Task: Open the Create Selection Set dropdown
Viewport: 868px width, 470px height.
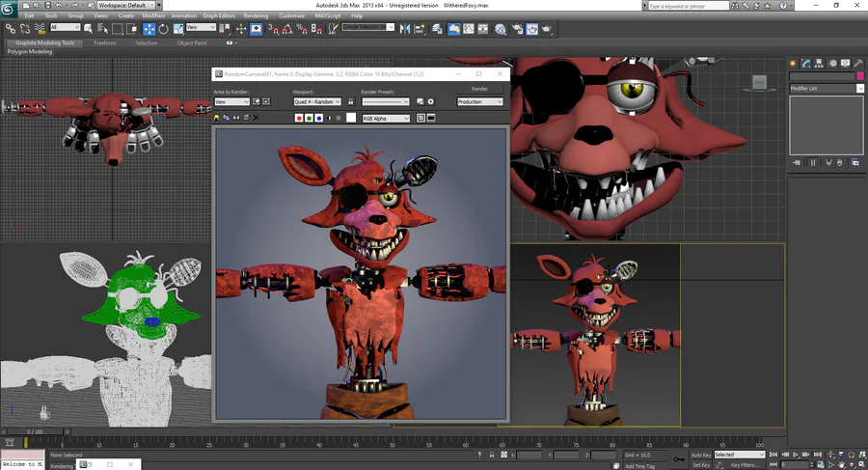Action: (x=368, y=27)
